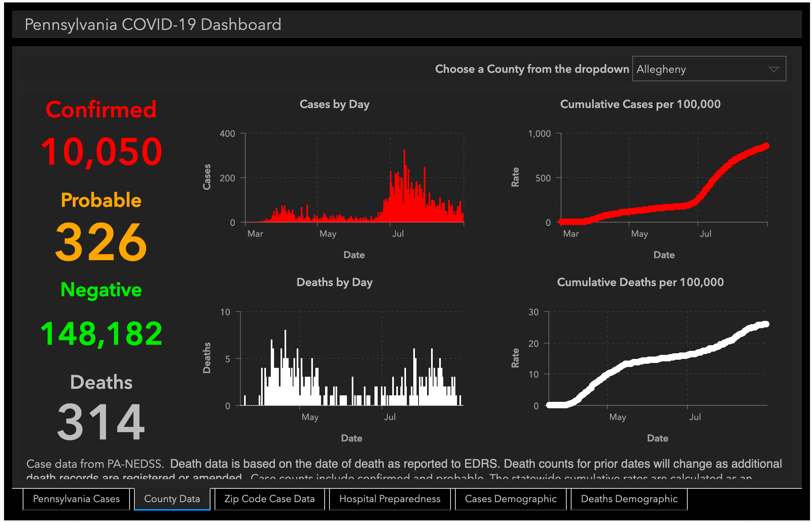The image size is (812, 522).
Task: Click Cumulative Cases per 100,000 title
Action: 640,104
